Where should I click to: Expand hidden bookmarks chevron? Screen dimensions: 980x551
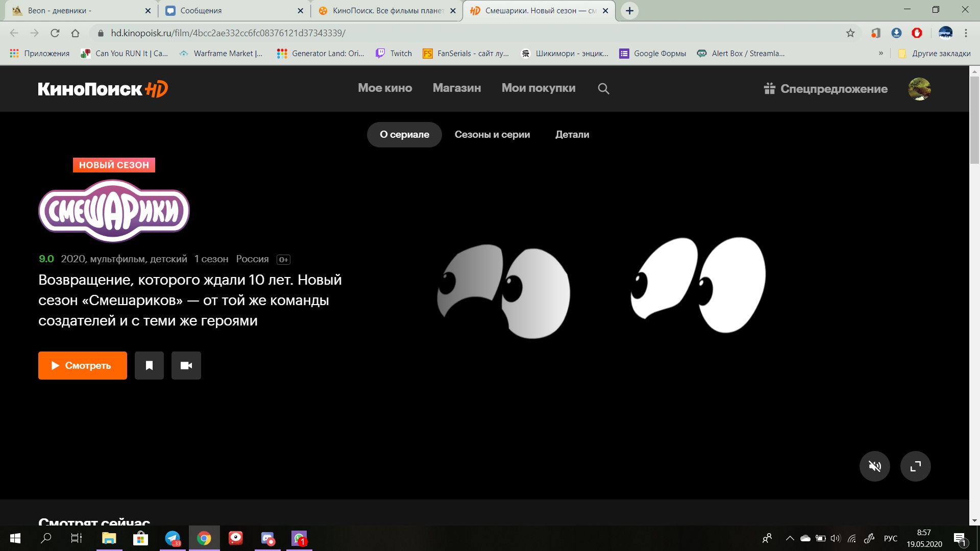(881, 54)
